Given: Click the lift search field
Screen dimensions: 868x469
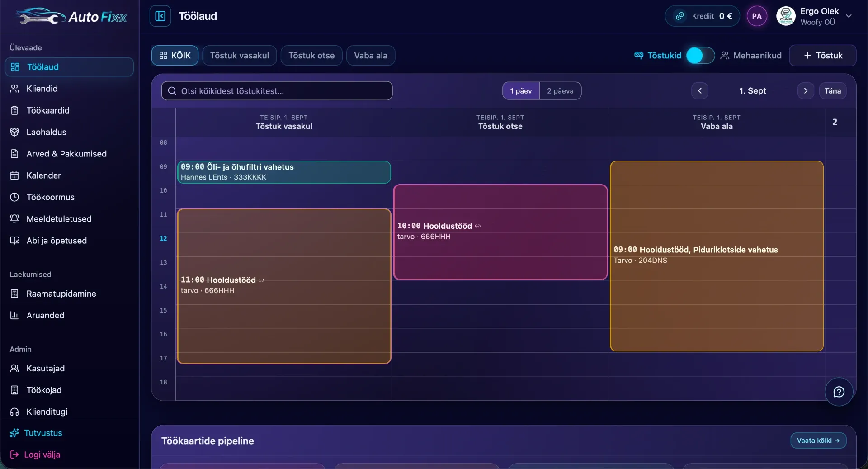Looking at the screenshot, I should pos(277,91).
